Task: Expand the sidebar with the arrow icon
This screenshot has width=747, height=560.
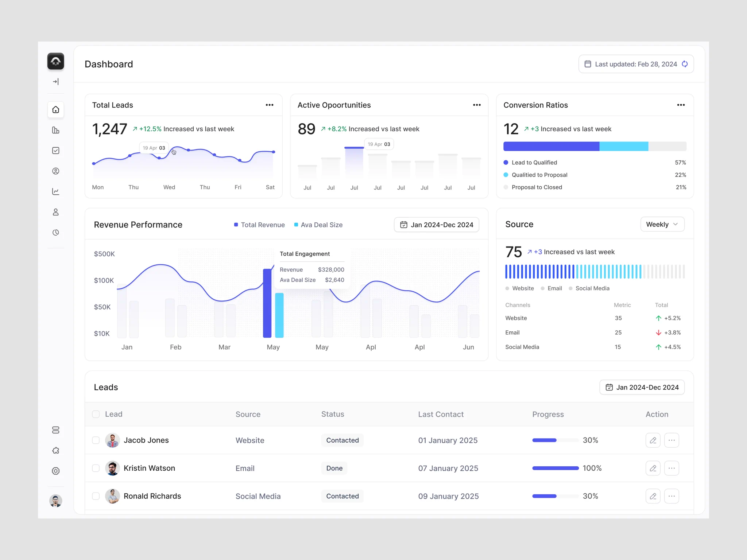Action: coord(56,82)
